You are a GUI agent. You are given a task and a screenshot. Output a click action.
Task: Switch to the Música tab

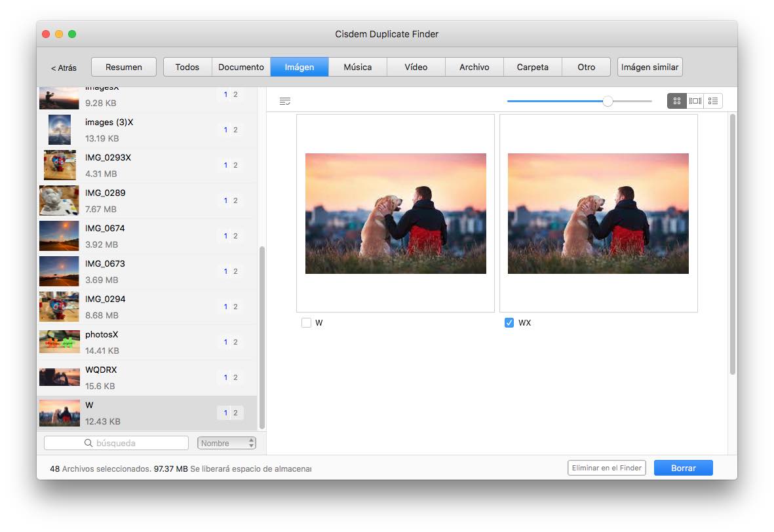pos(357,66)
